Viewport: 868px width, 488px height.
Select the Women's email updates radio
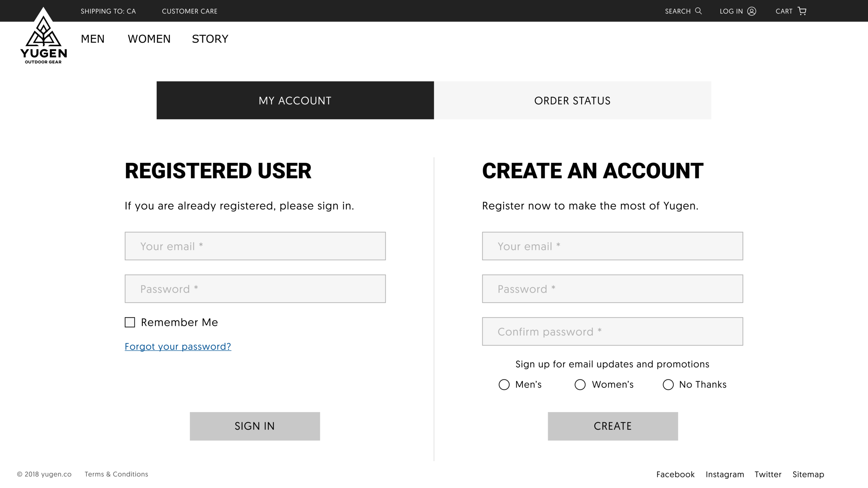[x=580, y=385]
